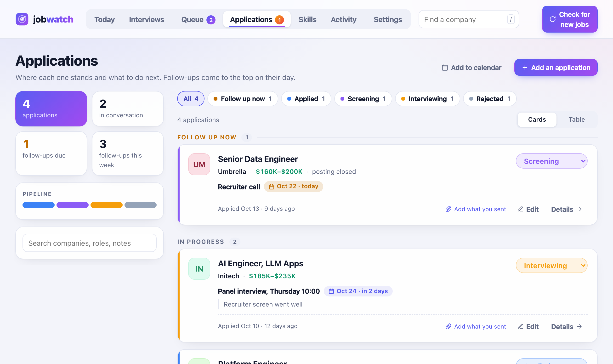613x364 pixels.
Task: Filter by Screening status chip
Action: 363,99
